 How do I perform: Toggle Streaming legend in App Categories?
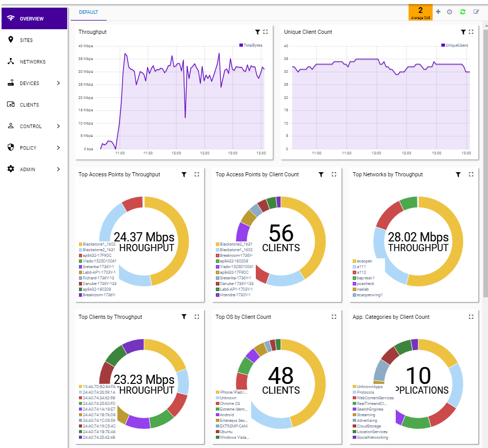click(364, 415)
